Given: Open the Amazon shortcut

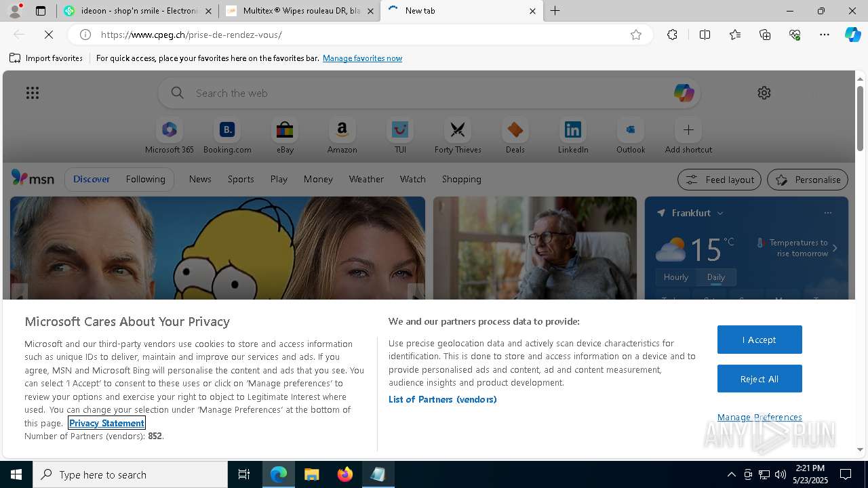Looking at the screenshot, I should 342,136.
